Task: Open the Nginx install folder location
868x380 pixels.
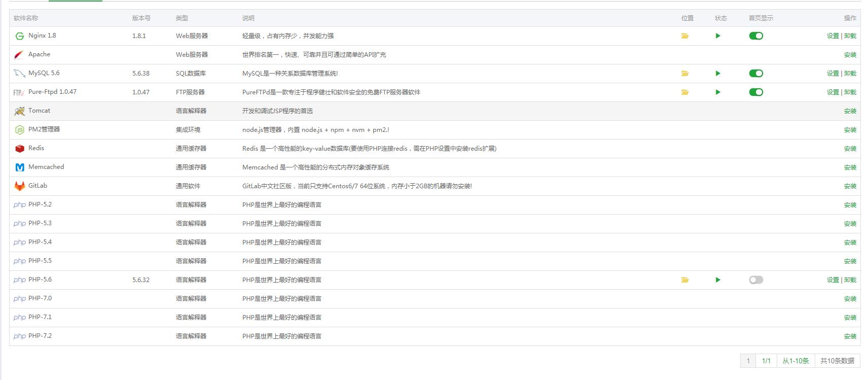Action: point(685,36)
